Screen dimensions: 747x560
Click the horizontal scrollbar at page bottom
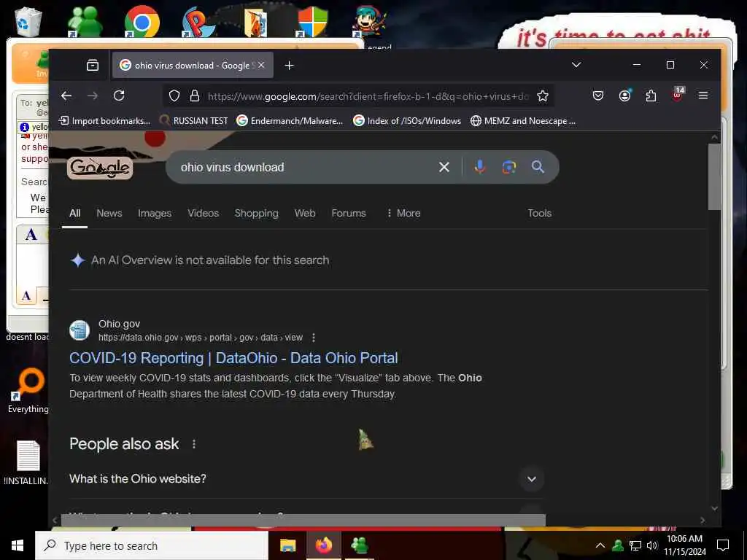click(x=303, y=520)
